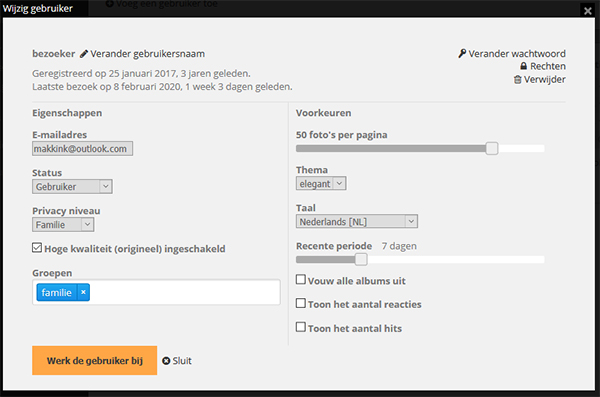Image resolution: width=600 pixels, height=397 pixels.
Task: Click the Recente periode slider handle
Action: pyautogui.click(x=361, y=259)
